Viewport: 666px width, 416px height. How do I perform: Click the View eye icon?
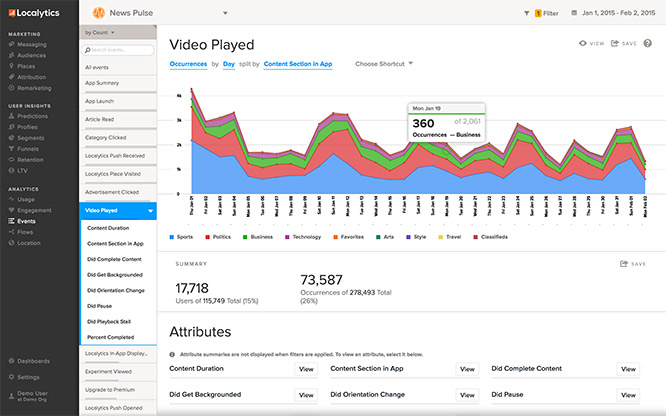pos(584,44)
